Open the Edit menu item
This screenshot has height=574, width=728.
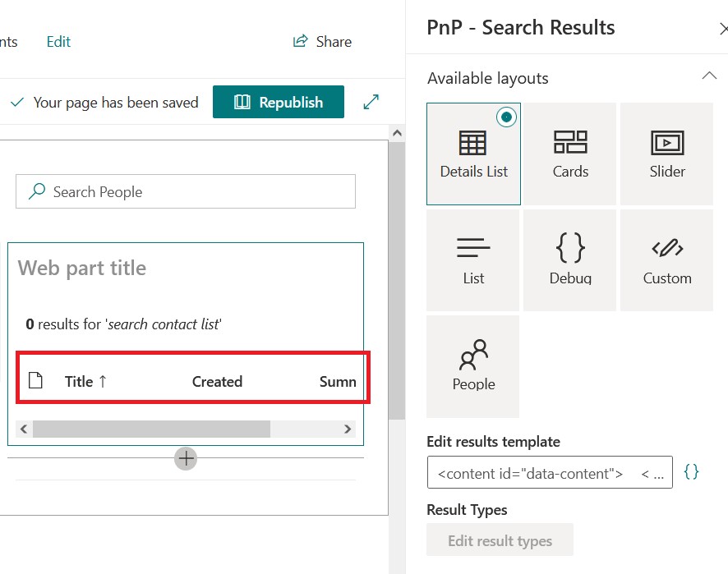coord(58,41)
